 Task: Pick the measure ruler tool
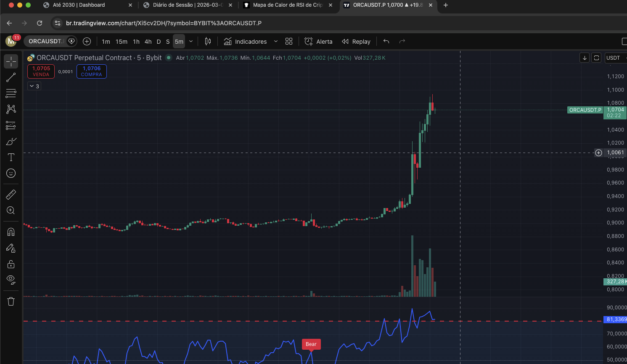(11, 194)
